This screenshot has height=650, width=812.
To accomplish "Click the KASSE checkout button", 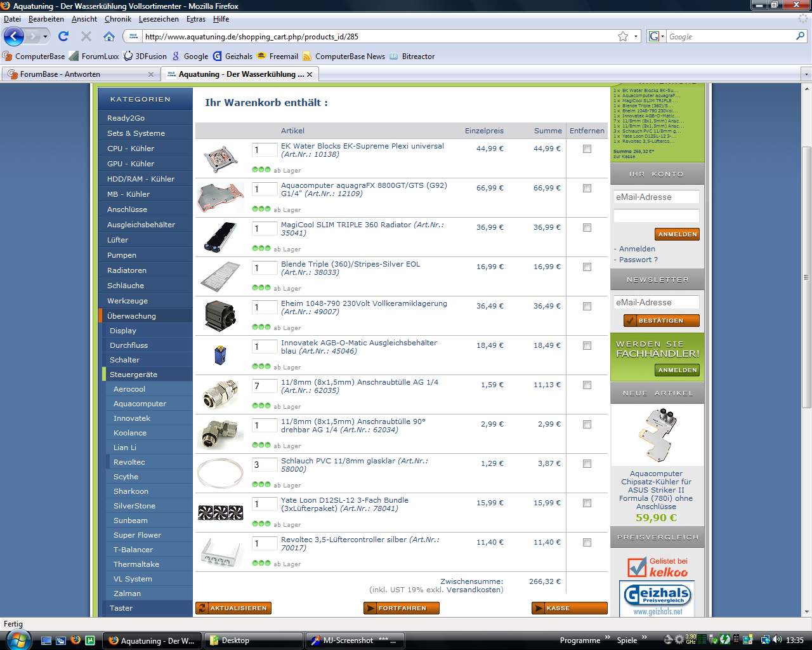I will tap(570, 608).
